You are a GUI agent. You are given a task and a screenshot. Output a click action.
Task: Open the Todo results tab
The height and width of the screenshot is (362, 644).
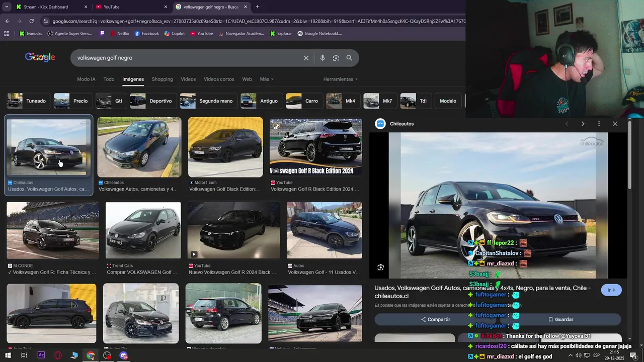109,79
